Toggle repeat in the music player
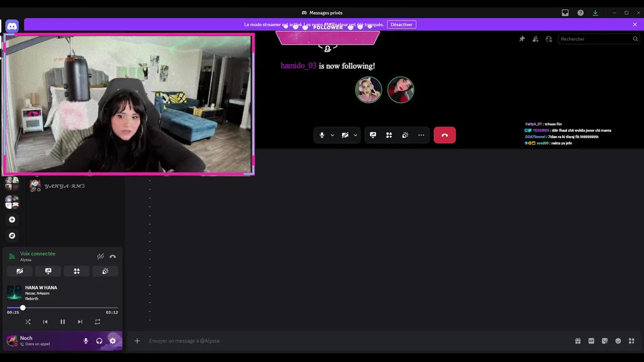644x362 pixels. [98, 322]
